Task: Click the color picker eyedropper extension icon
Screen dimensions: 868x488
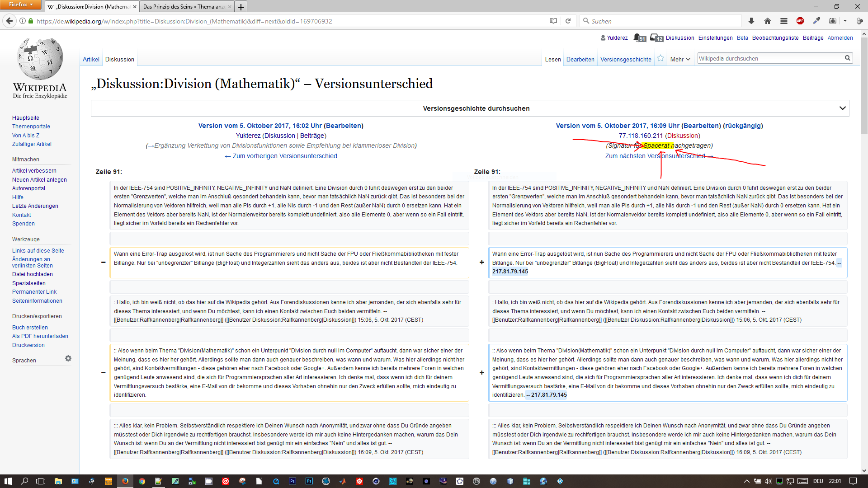Action: (816, 21)
